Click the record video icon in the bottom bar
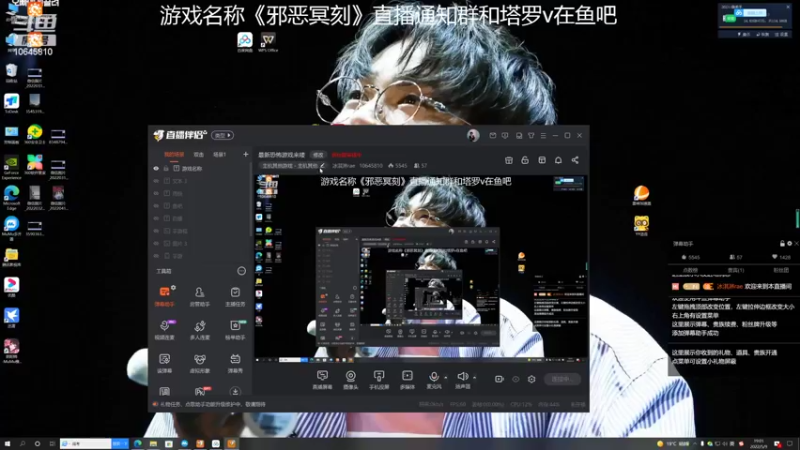 pos(499,379)
